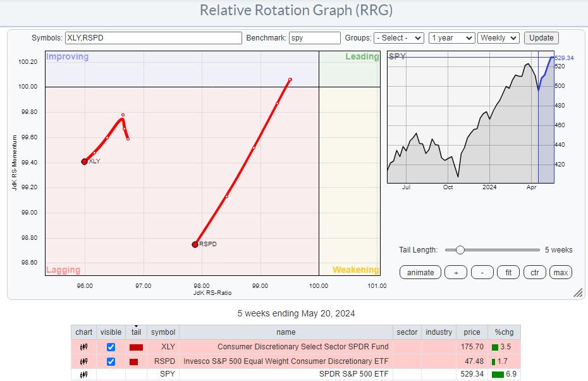
Task: Uncheck the RSPD visible checkbox
Action: click(x=111, y=361)
